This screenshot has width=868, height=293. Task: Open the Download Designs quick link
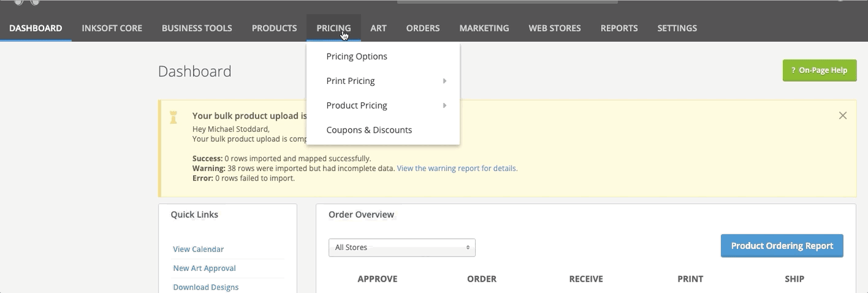pos(206,287)
